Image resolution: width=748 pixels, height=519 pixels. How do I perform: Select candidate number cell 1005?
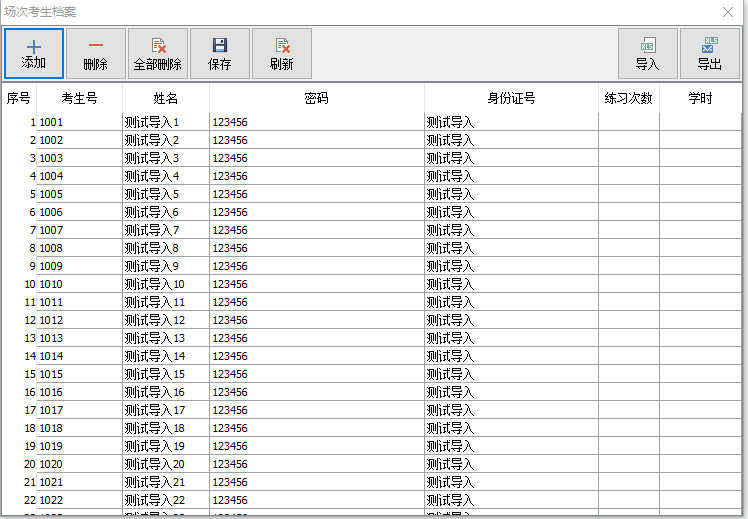tap(79, 194)
